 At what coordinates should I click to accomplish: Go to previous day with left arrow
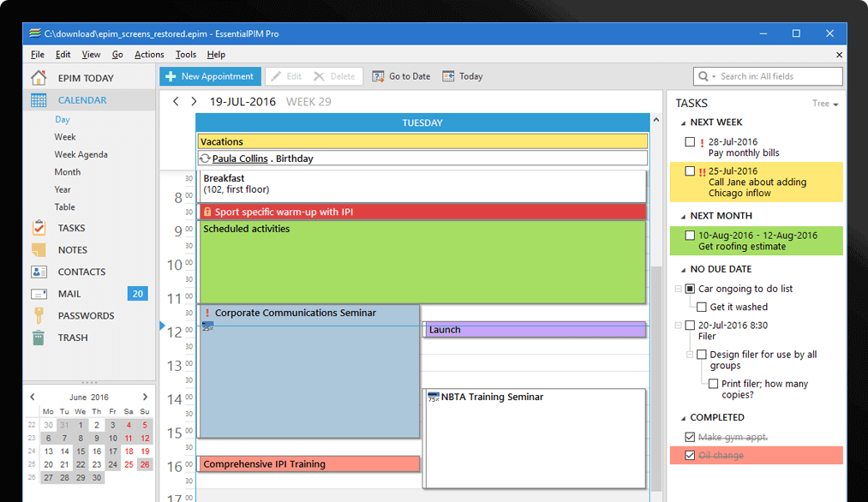[176, 101]
